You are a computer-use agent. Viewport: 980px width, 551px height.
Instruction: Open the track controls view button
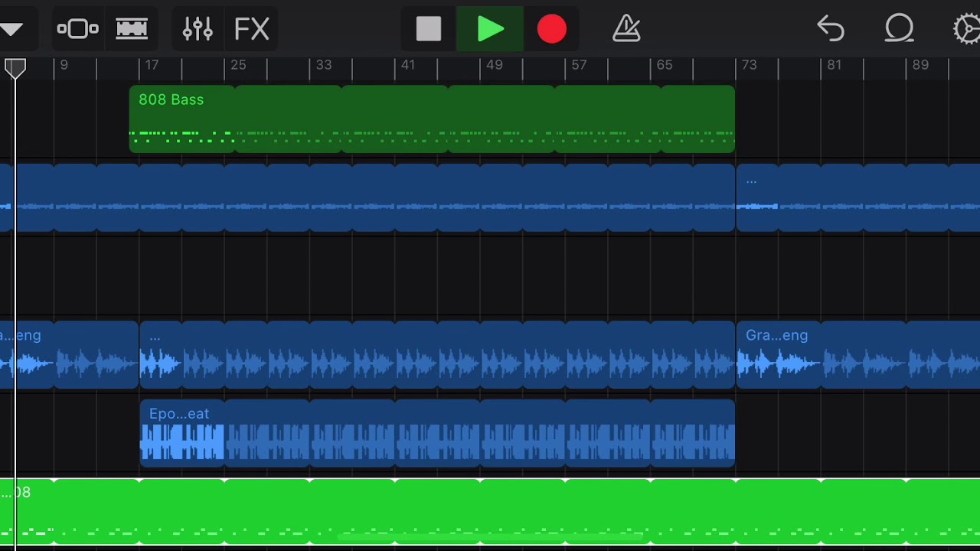[78, 30]
